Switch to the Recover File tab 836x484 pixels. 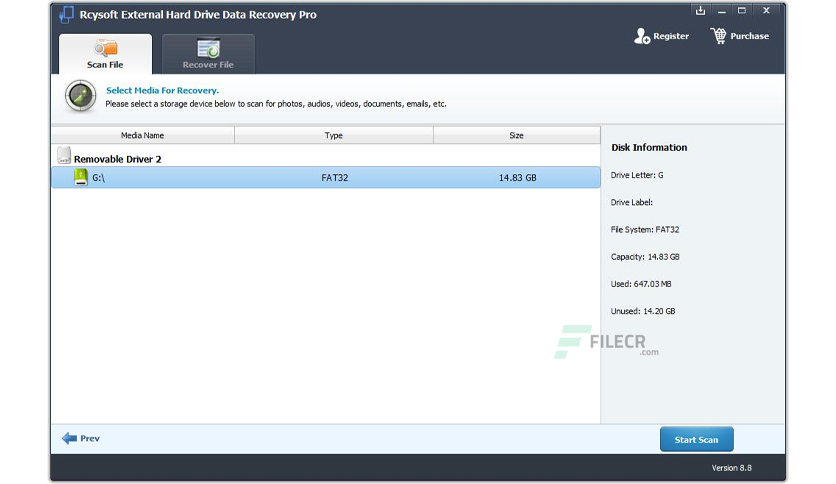(208, 54)
